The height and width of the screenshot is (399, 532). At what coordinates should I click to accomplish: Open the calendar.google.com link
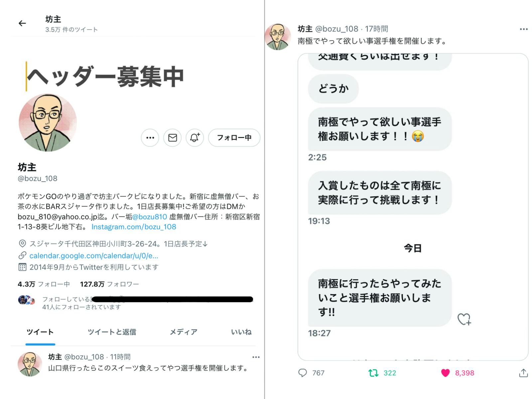pyautogui.click(x=94, y=256)
